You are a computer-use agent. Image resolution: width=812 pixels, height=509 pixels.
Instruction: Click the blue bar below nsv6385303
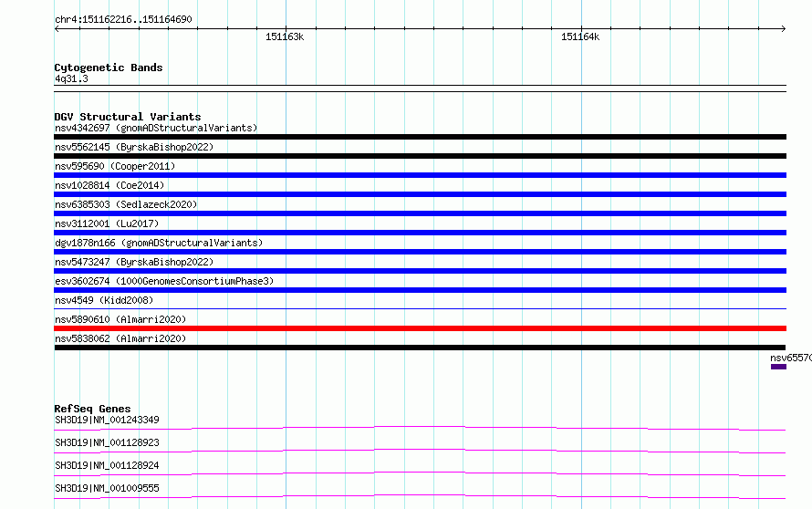pos(420,213)
